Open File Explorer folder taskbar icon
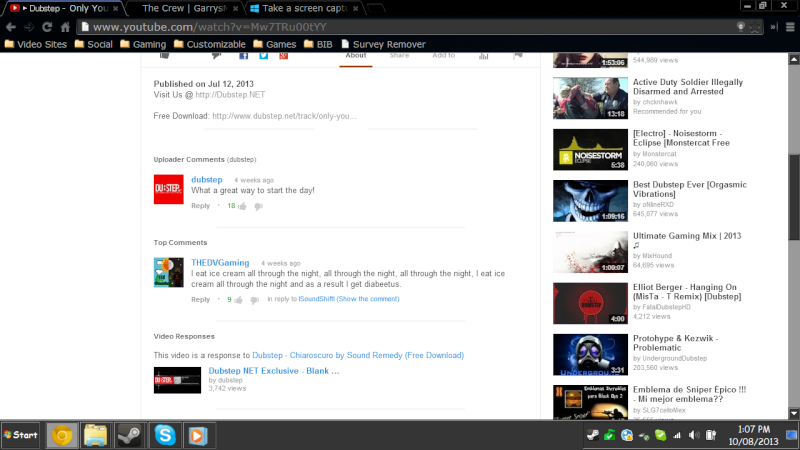This screenshot has width=800, height=450. [x=95, y=436]
